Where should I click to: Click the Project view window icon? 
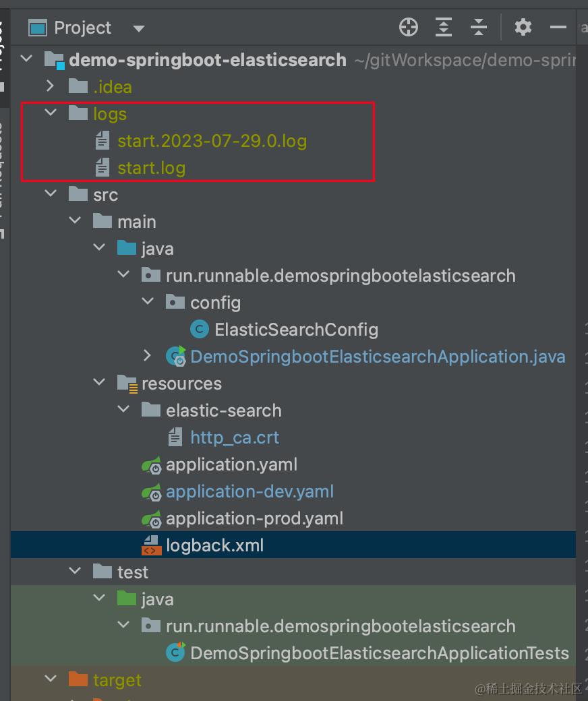pyautogui.click(x=38, y=28)
